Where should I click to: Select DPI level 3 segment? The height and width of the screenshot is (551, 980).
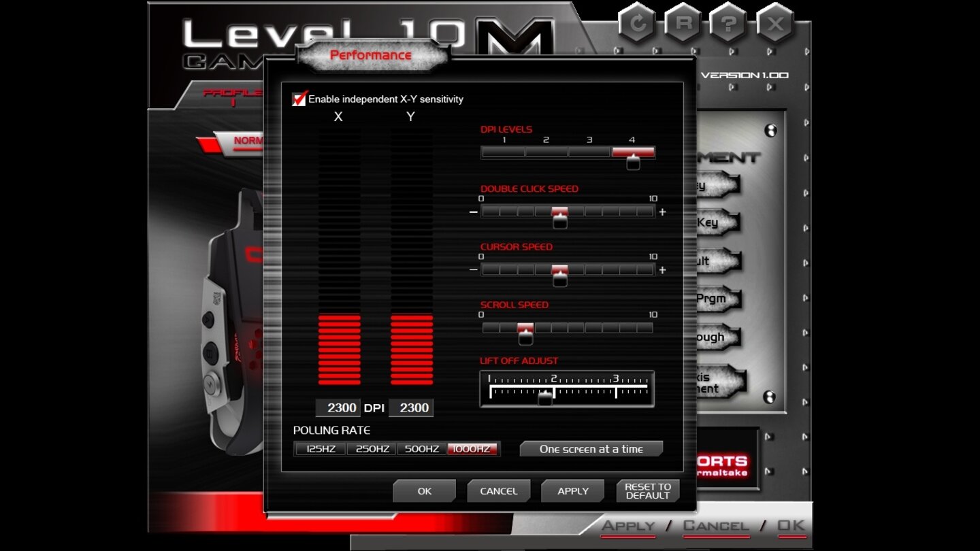[x=589, y=152]
